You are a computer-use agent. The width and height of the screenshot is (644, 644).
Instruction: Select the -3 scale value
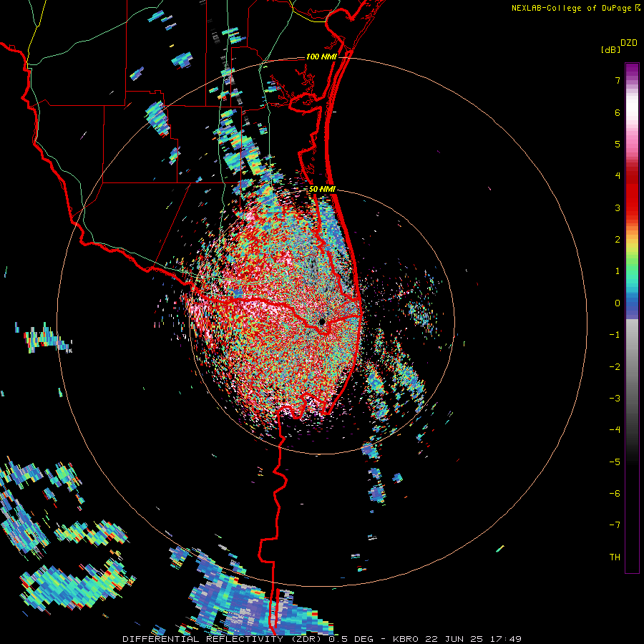point(615,399)
